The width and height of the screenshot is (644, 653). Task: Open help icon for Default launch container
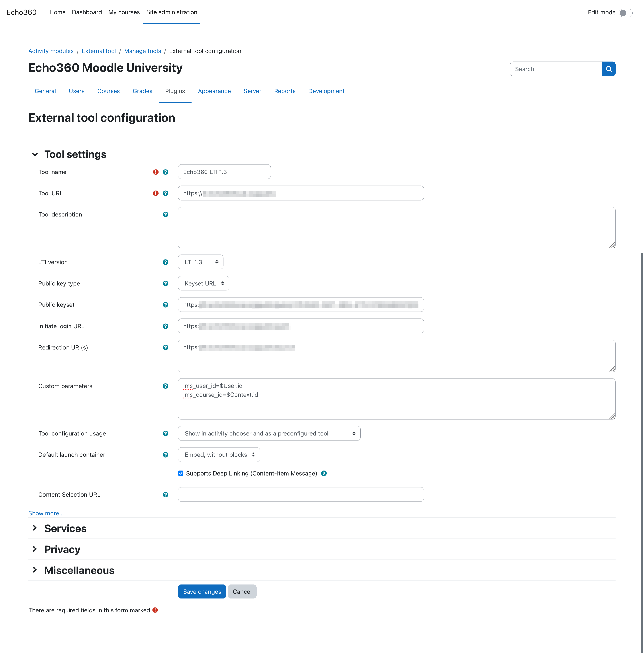pos(165,455)
